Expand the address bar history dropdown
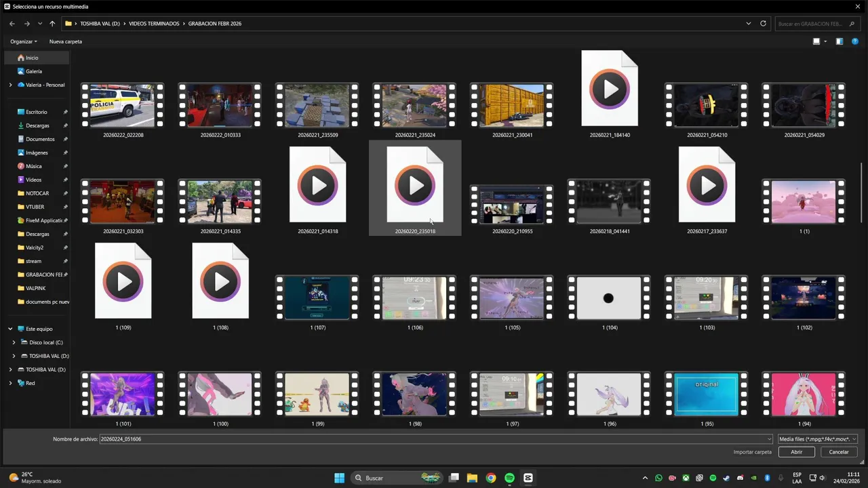Image resolution: width=868 pixels, height=488 pixels. click(x=749, y=24)
